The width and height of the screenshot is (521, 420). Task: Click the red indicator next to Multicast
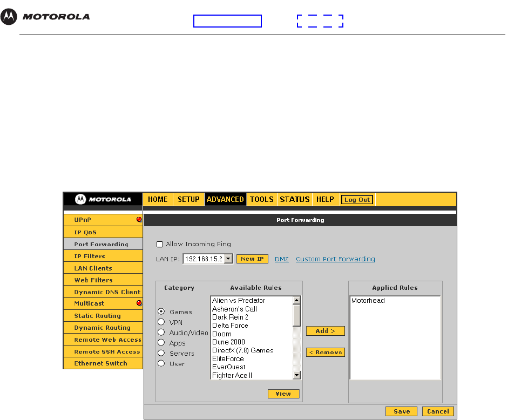point(139,303)
